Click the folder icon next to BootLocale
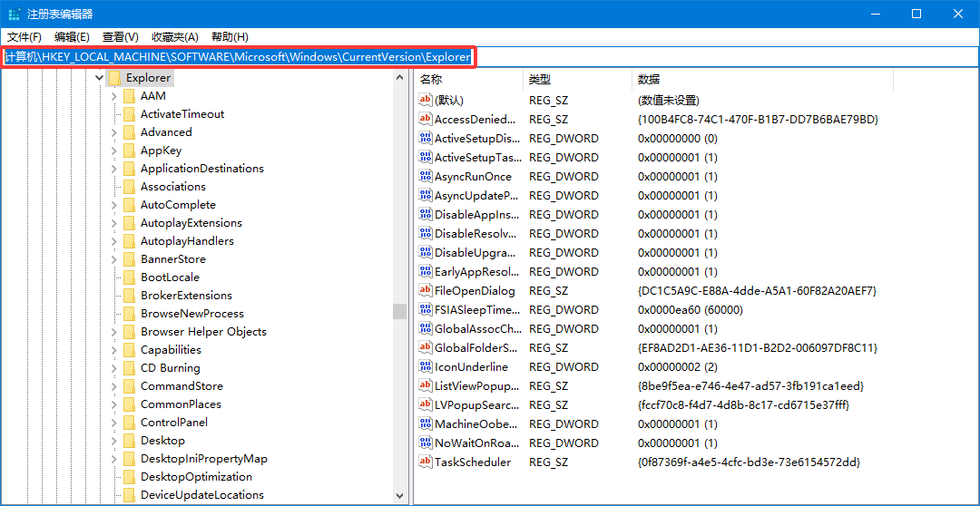Image resolution: width=980 pixels, height=506 pixels. click(x=129, y=277)
